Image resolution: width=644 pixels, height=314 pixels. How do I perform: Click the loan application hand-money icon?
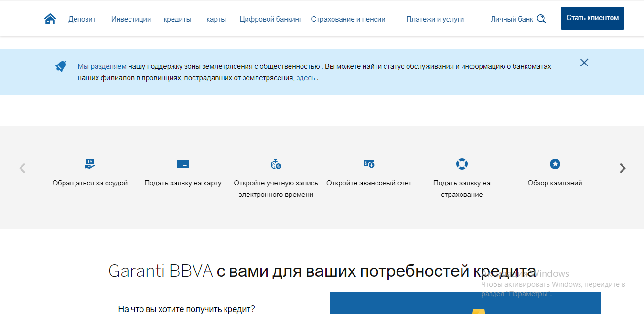tap(90, 164)
